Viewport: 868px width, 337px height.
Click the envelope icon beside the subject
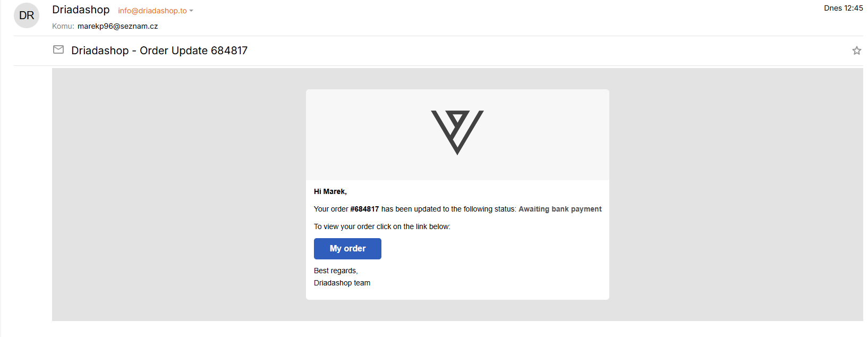coord(58,49)
